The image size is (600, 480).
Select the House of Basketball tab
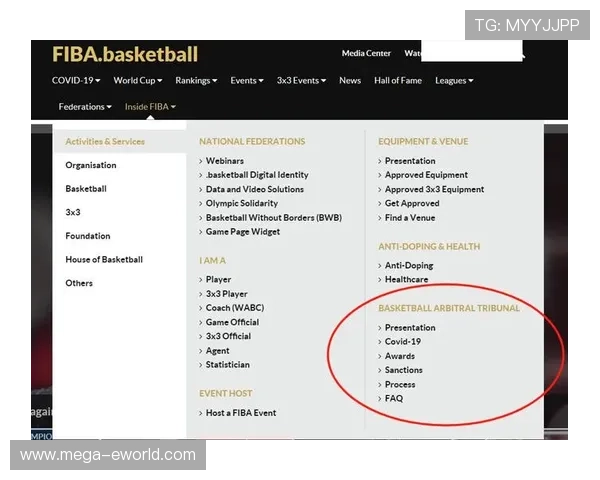pos(104,260)
